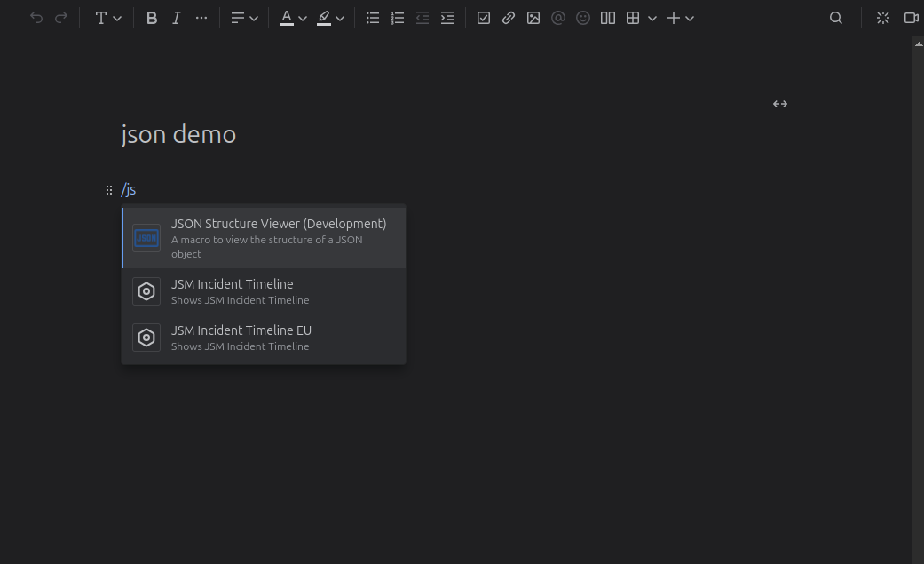Click the drag handle beside /js

[x=109, y=190]
